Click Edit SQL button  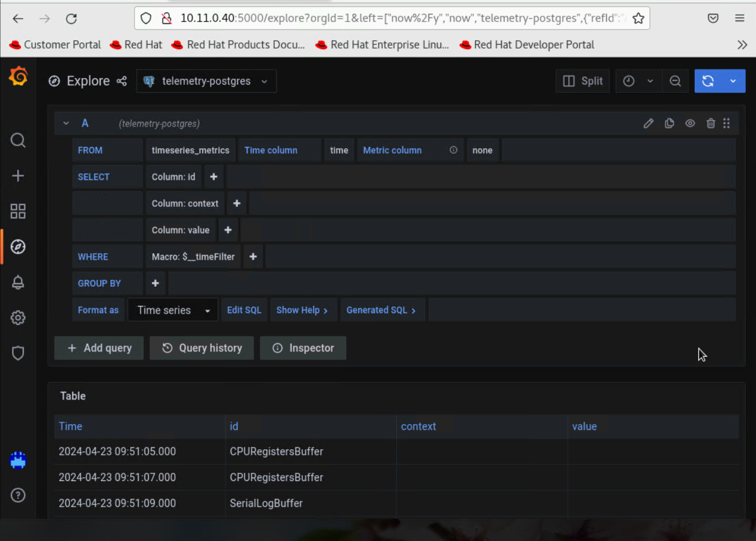coord(244,310)
